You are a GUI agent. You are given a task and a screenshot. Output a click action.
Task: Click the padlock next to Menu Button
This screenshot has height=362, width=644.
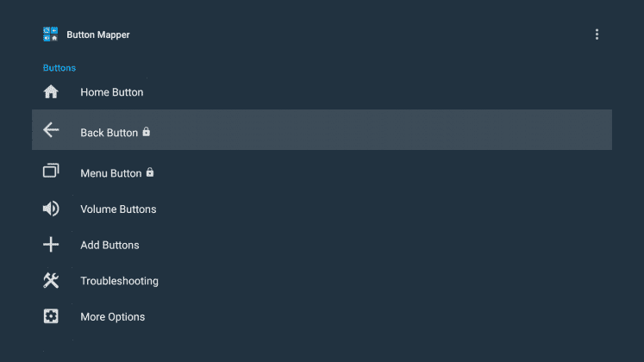pos(150,172)
